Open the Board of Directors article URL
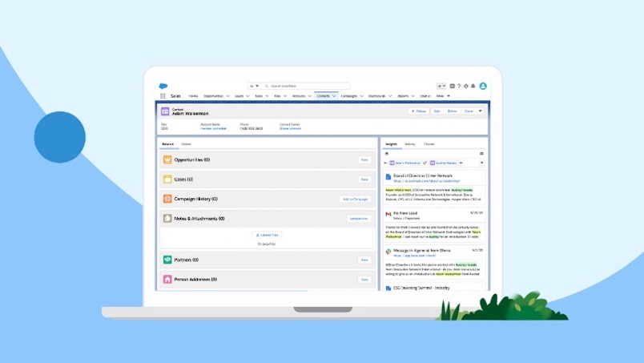The height and width of the screenshot is (363, 644). (x=427, y=181)
